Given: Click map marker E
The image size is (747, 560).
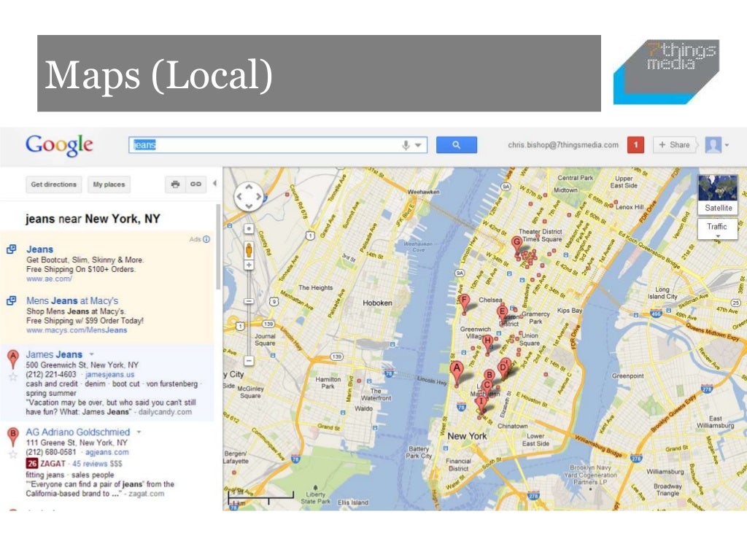Looking at the screenshot, I should (502, 313).
